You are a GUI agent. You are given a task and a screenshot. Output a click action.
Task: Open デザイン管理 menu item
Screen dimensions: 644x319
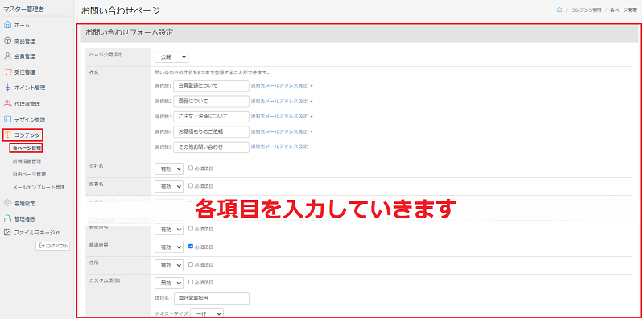click(x=30, y=119)
